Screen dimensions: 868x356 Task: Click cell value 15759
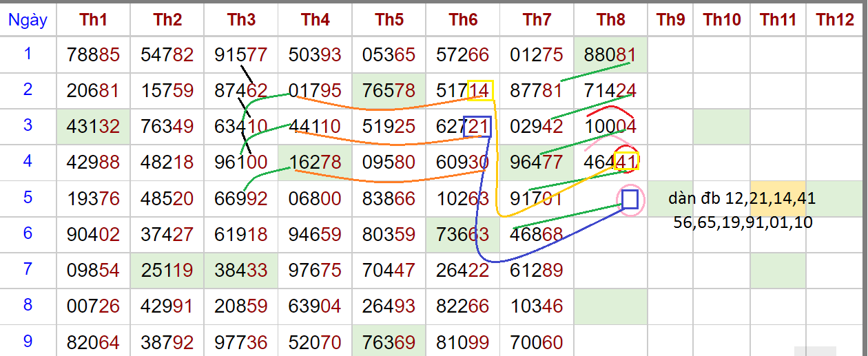[167, 90]
